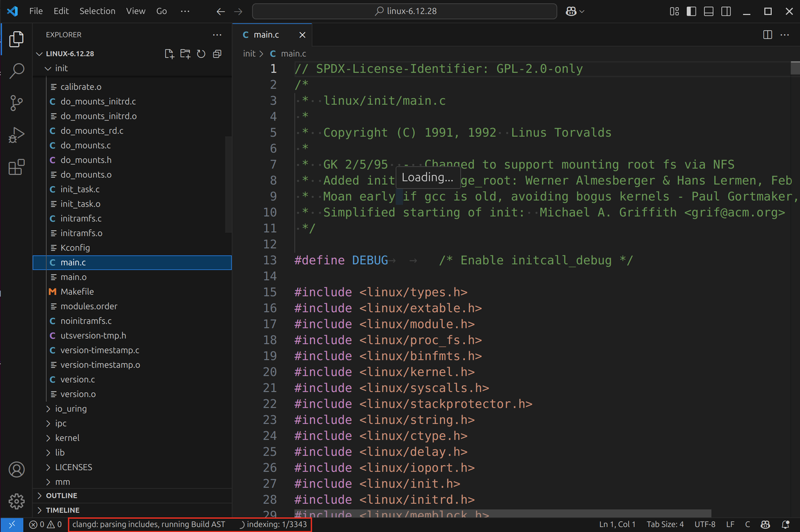Open the View menu
The width and height of the screenshot is (800, 532).
click(136, 11)
